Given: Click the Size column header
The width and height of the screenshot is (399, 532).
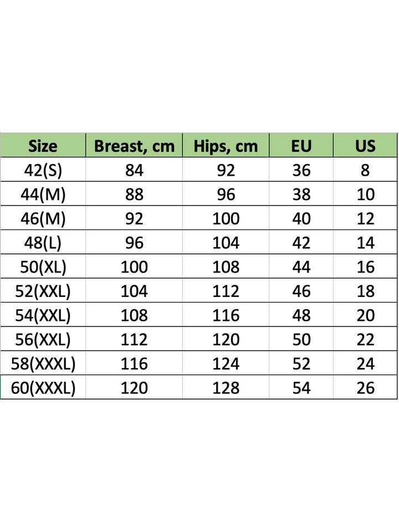Looking at the screenshot, I should point(43,146).
